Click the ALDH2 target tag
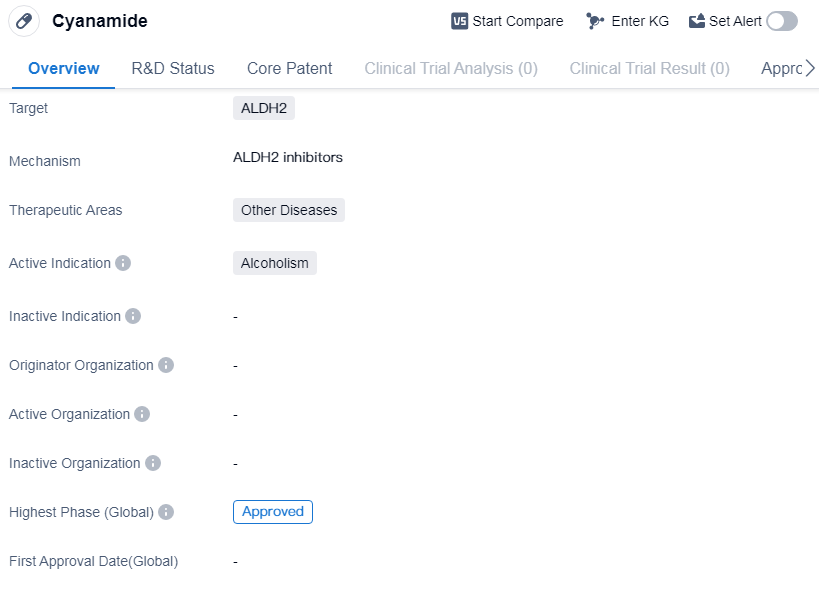The width and height of the screenshot is (819, 590). click(264, 108)
